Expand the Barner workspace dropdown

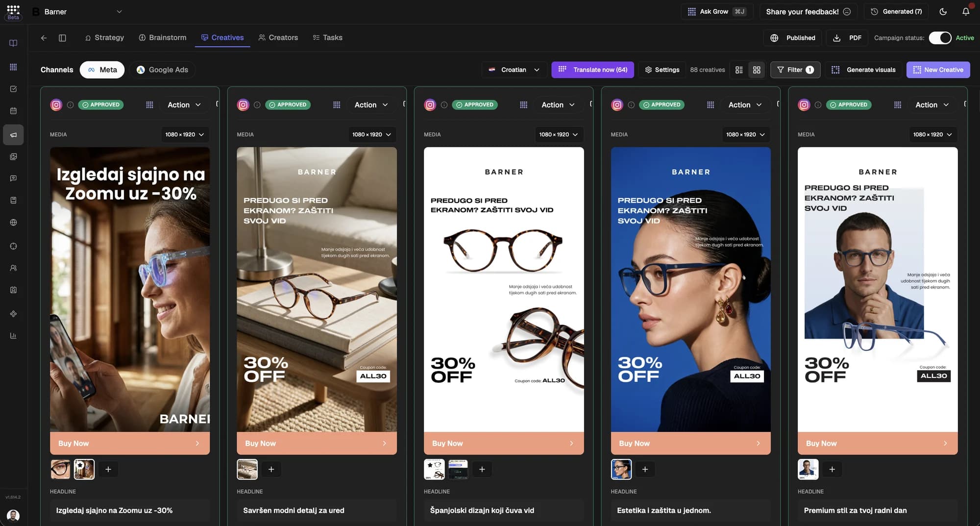78,11
